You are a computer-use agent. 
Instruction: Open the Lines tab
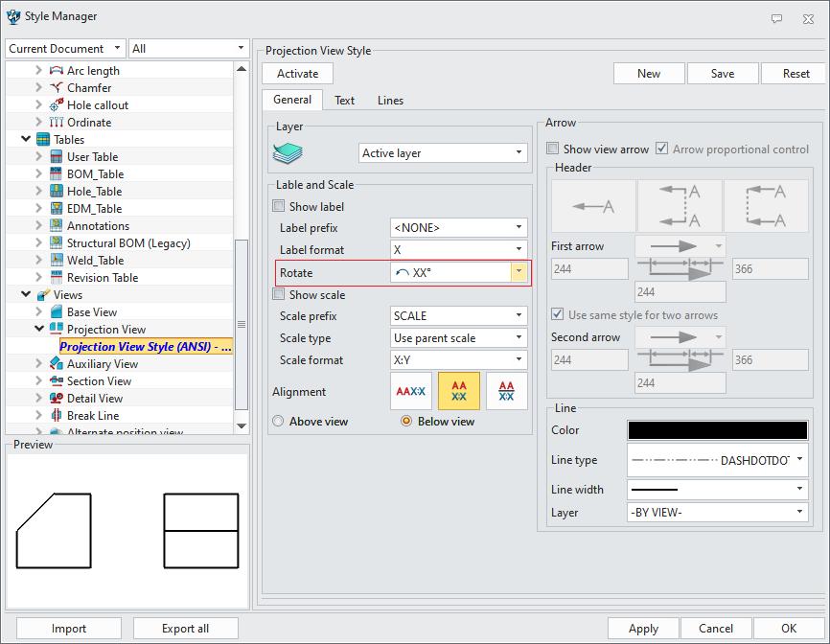point(390,101)
